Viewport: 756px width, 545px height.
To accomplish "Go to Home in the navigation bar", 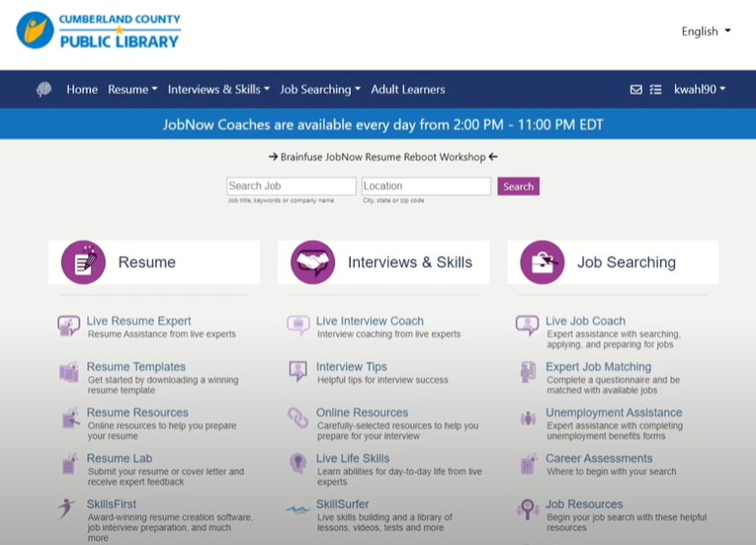I will [82, 90].
